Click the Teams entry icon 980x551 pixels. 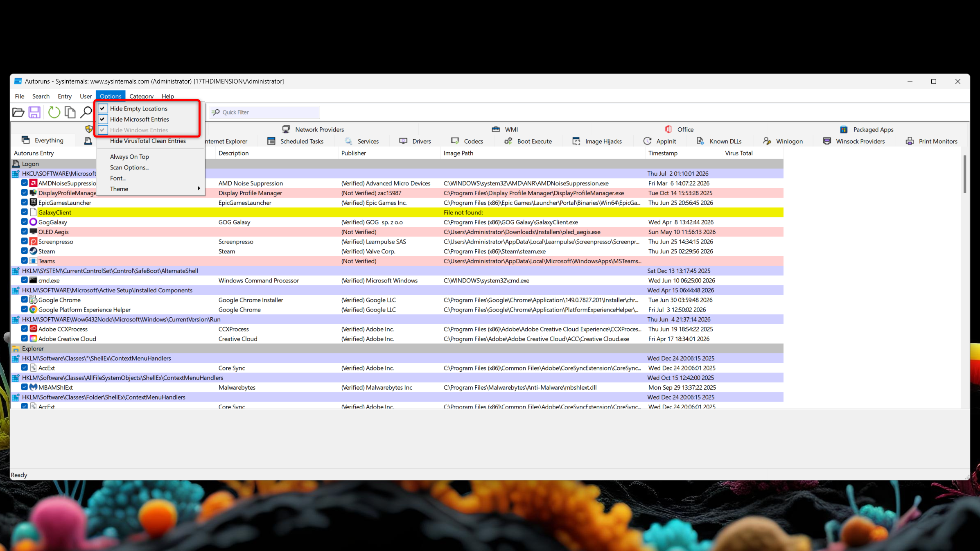(34, 261)
